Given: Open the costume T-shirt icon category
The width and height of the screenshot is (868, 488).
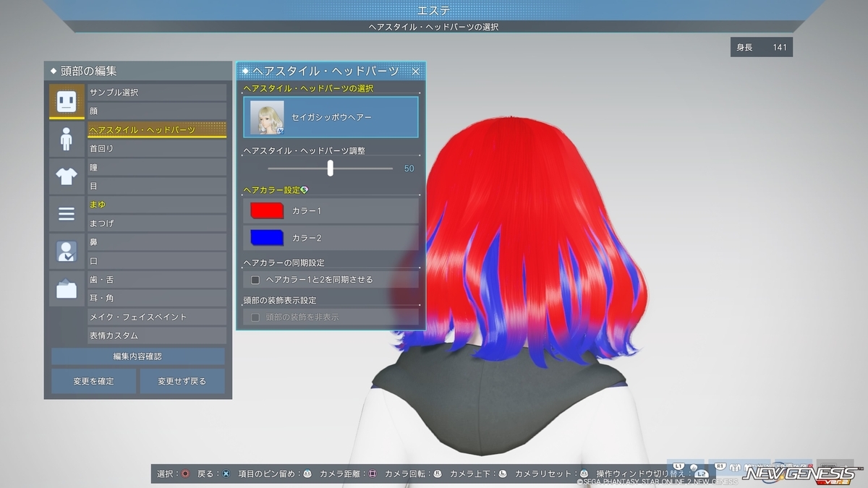Looking at the screenshot, I should point(67,176).
